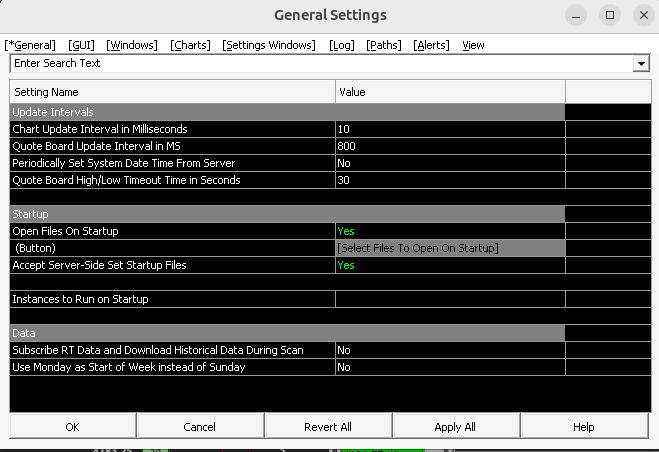Confirm settings with the OK button
Screen dimensions: 659x452
[73, 427]
